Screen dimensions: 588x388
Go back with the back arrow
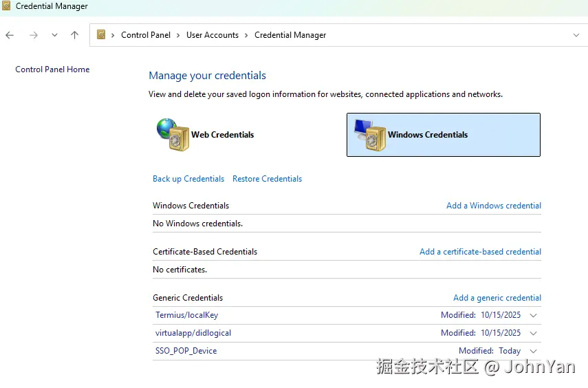(x=10, y=35)
